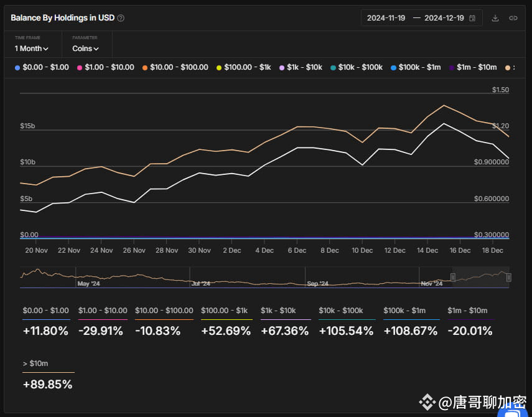
Task: Click the start date 2024-11-19 field
Action: (x=386, y=18)
